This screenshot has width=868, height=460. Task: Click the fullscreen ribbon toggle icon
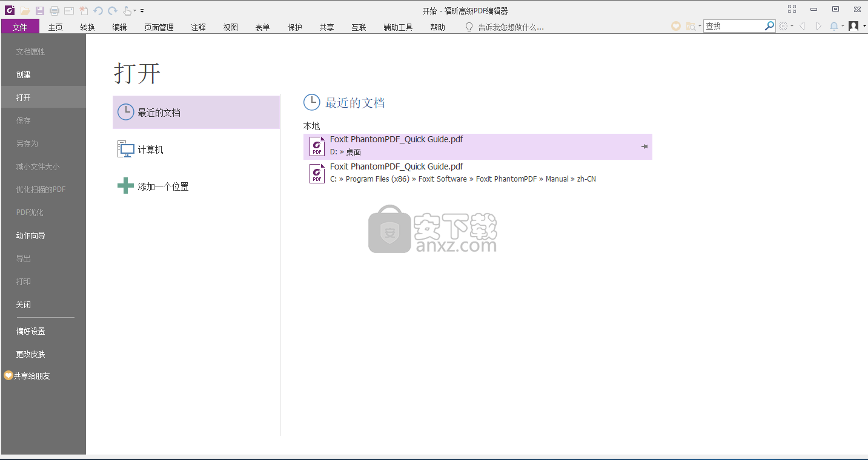(792, 9)
